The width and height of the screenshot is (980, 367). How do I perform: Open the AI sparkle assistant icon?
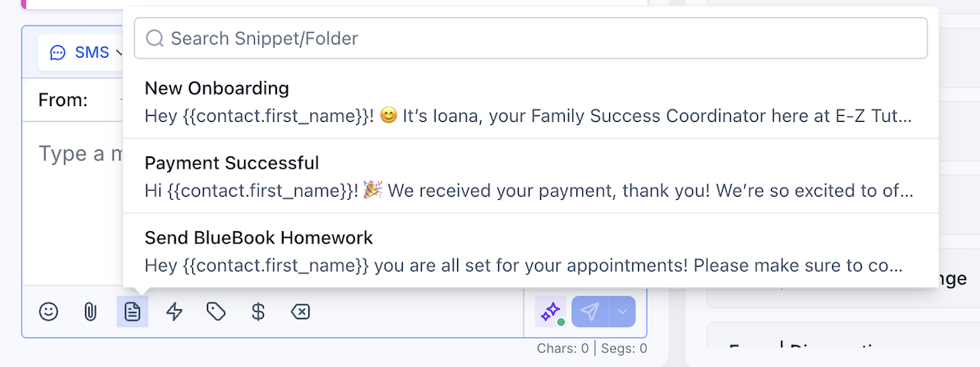click(x=551, y=311)
